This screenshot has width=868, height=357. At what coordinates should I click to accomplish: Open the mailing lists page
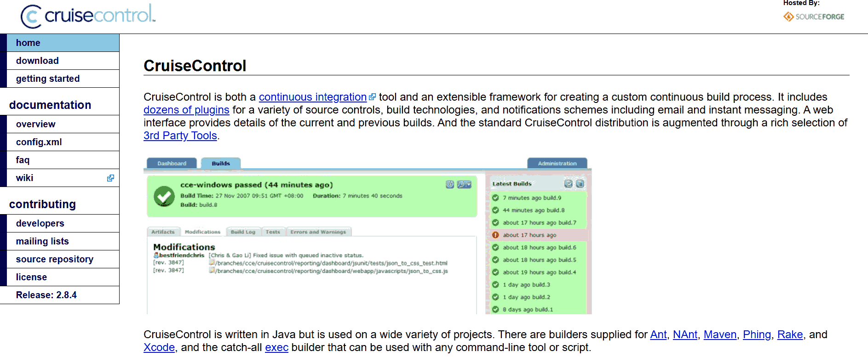[x=42, y=241]
